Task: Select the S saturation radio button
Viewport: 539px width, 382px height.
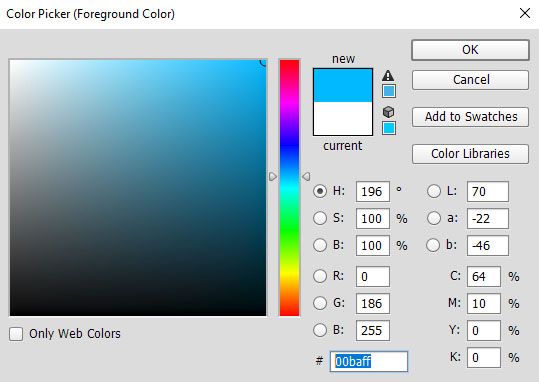Action: [320, 218]
